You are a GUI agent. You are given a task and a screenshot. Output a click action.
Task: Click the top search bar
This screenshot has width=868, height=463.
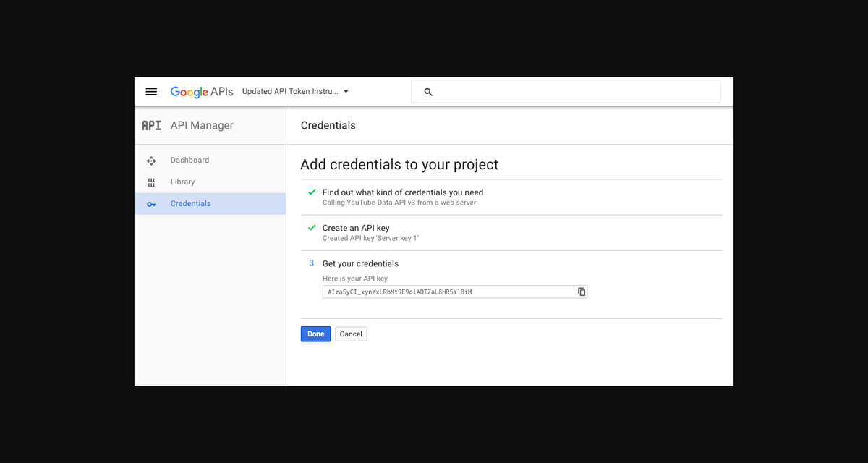tap(564, 91)
